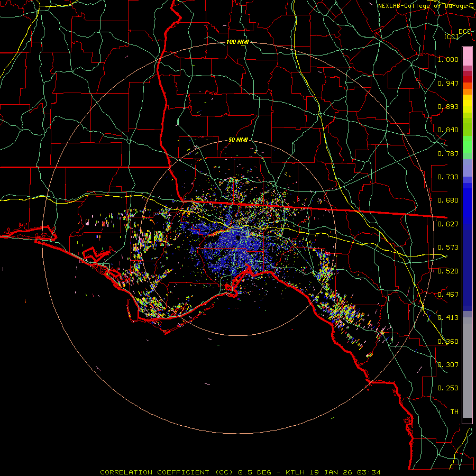Select the dark navy band of the color scale
Screen dimensions: 476x476
(467, 270)
